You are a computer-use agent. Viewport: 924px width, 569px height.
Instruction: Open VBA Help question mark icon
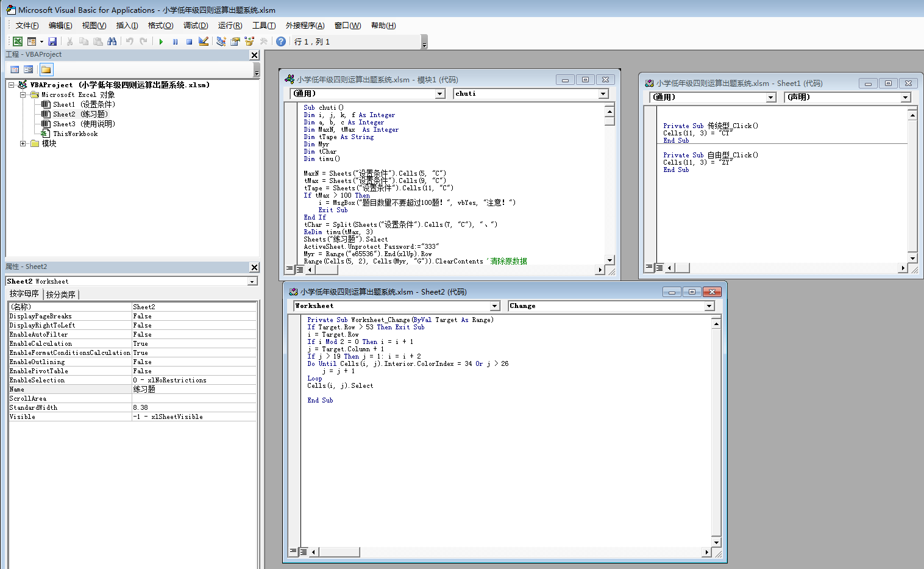(x=281, y=41)
